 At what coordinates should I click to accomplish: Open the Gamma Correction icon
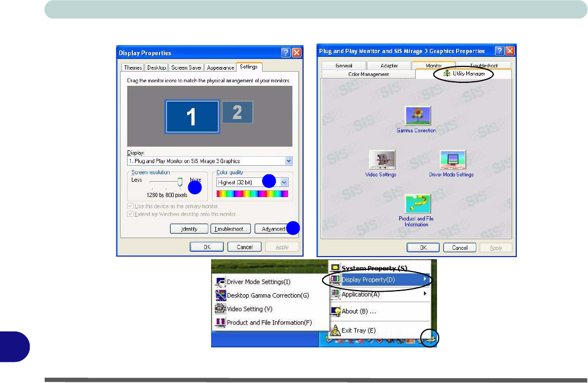pos(418,115)
